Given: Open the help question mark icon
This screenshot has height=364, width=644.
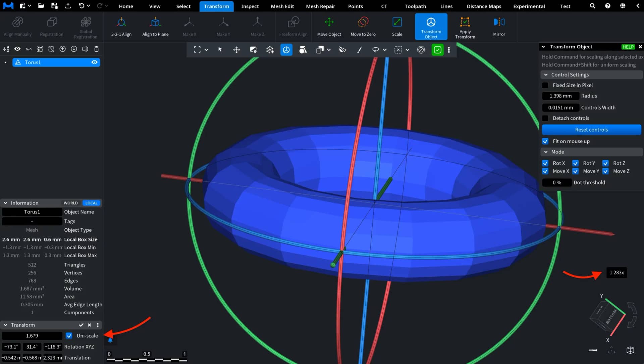Looking at the screenshot, I should click(x=607, y=6).
